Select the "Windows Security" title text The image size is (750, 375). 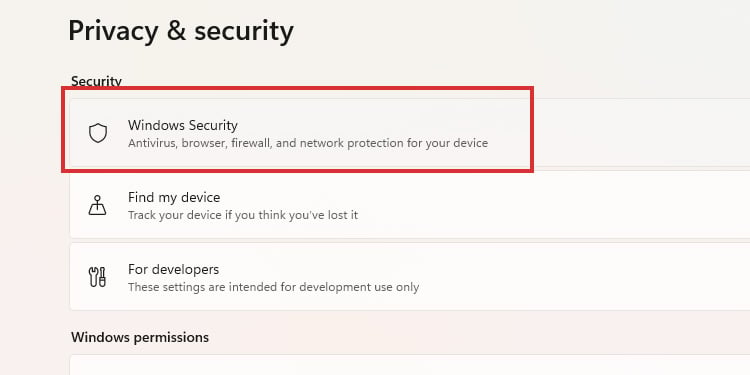point(183,125)
